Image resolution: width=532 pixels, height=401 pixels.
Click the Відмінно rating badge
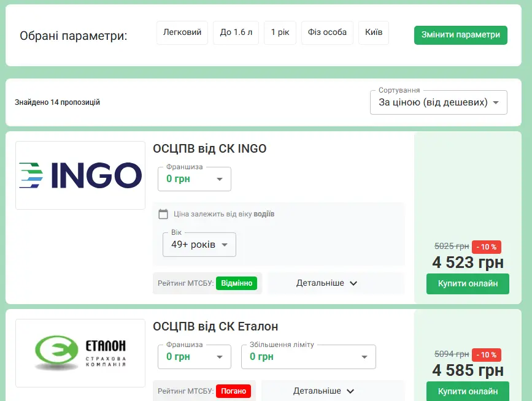[x=236, y=283]
